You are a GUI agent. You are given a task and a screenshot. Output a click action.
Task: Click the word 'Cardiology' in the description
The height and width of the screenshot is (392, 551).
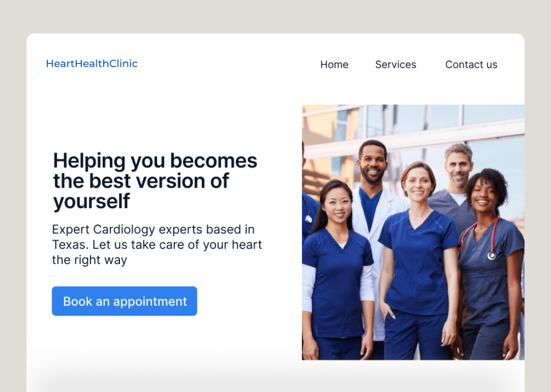(124, 230)
